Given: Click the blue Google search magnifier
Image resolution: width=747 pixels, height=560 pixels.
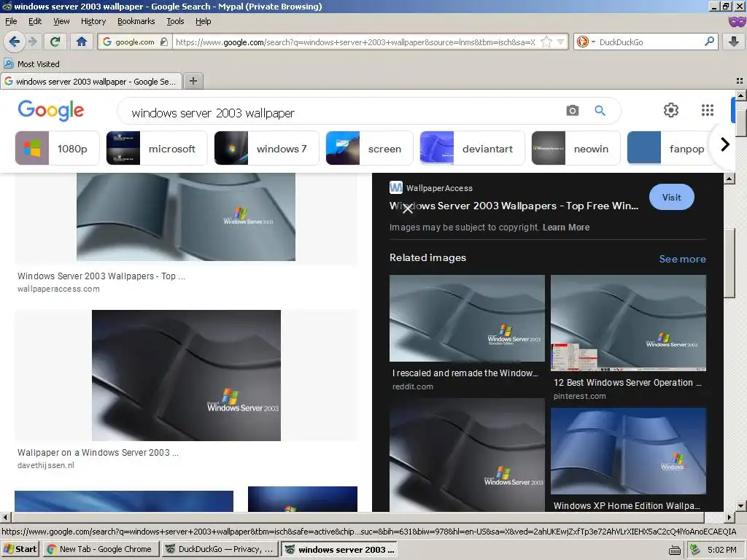Looking at the screenshot, I should 600,111.
